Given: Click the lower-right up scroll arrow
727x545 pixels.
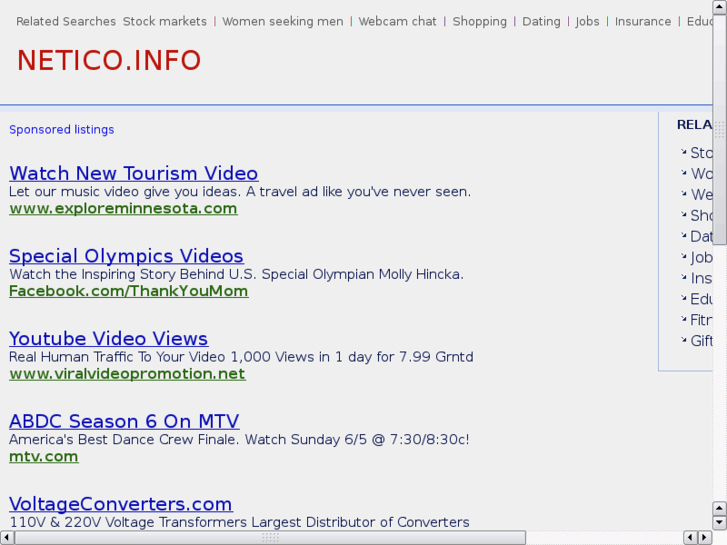Looking at the screenshot, I should pos(719,508).
